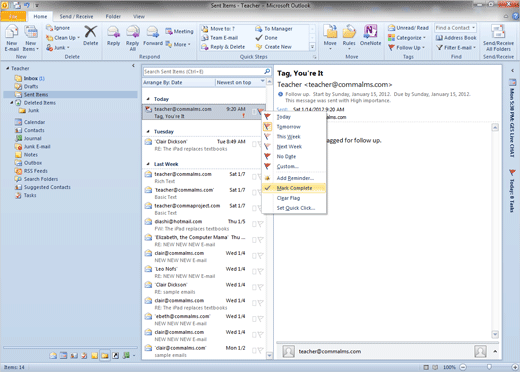The width and height of the screenshot is (520, 372).
Task: Toggle flag on diachi@hotmail.com message
Action: 260,224
